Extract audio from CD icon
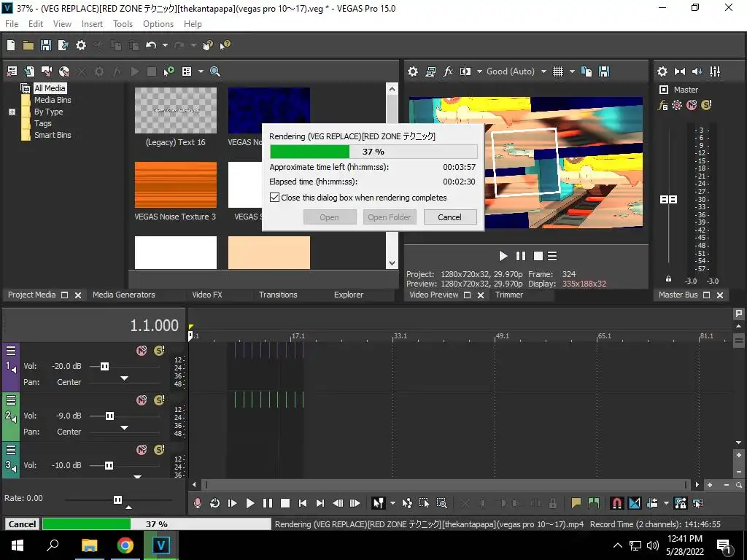 pyautogui.click(x=64, y=71)
